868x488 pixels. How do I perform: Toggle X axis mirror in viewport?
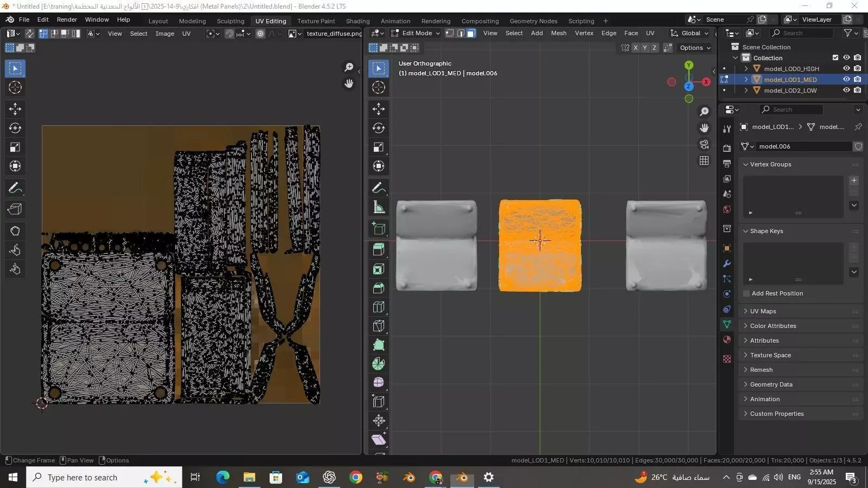click(x=635, y=48)
